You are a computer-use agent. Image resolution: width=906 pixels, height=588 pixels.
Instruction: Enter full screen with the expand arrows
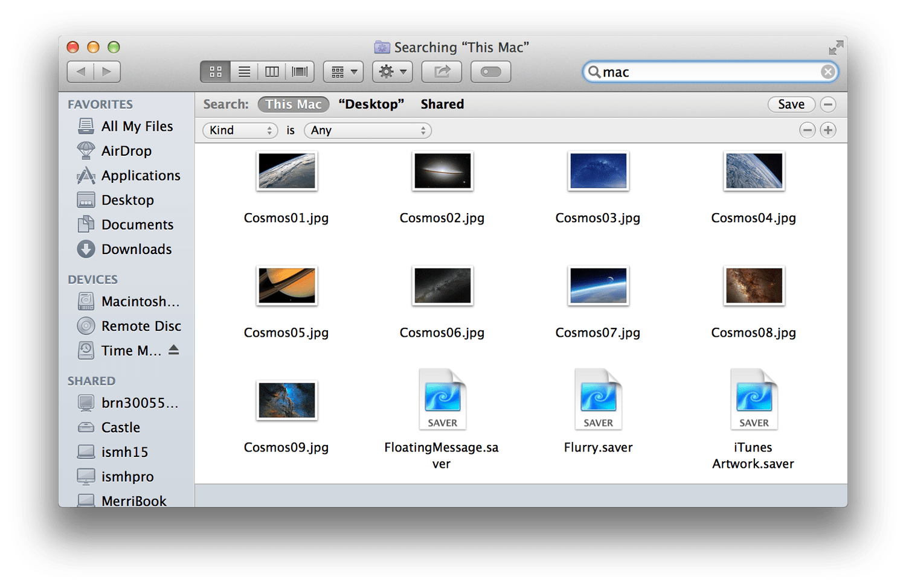pyautogui.click(x=836, y=48)
